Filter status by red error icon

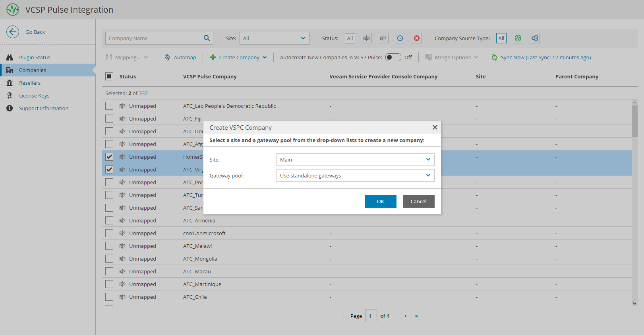pos(417,38)
